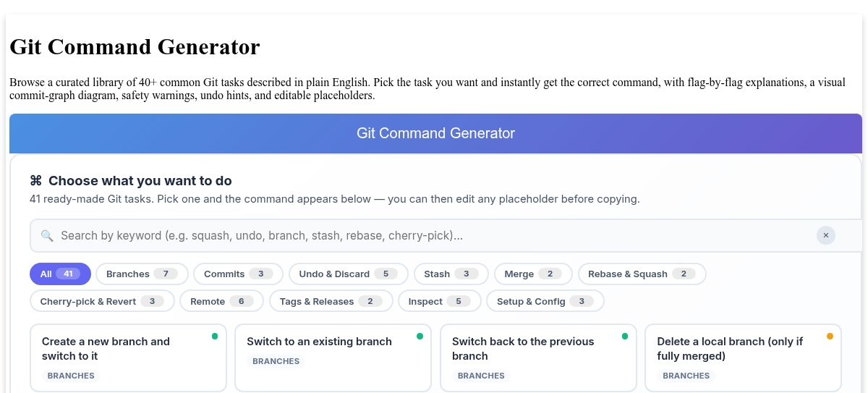This screenshot has width=868, height=393.
Task: Click the 'Git Command Generator' page heading
Action: 135,47
